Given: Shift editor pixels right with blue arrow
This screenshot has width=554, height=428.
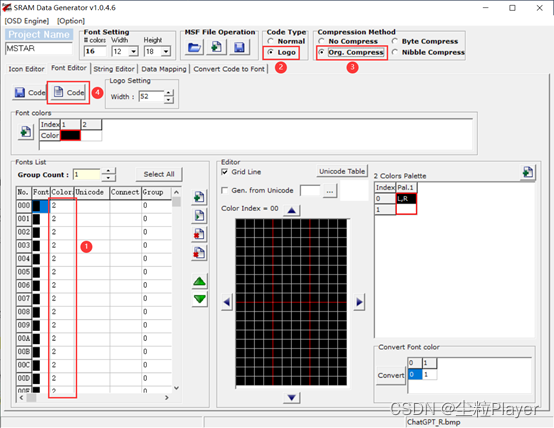Looking at the screenshot, I should pos(359,302).
